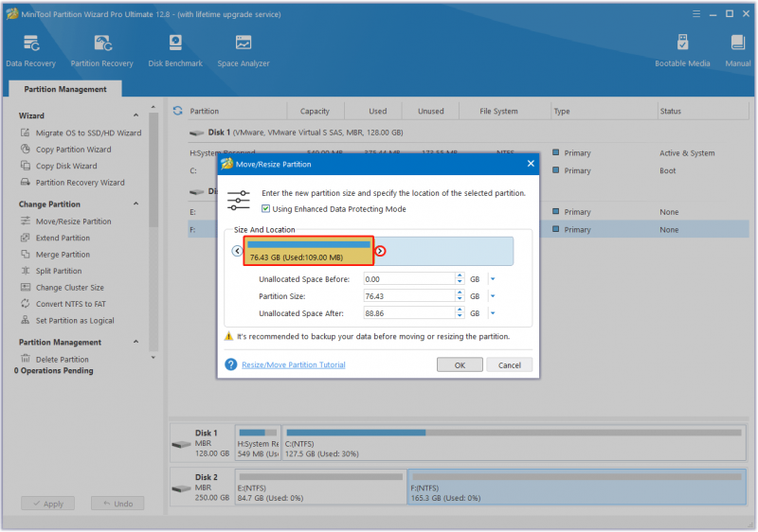Click the Partition Size input field
This screenshot has height=532, width=758.
tap(409, 296)
